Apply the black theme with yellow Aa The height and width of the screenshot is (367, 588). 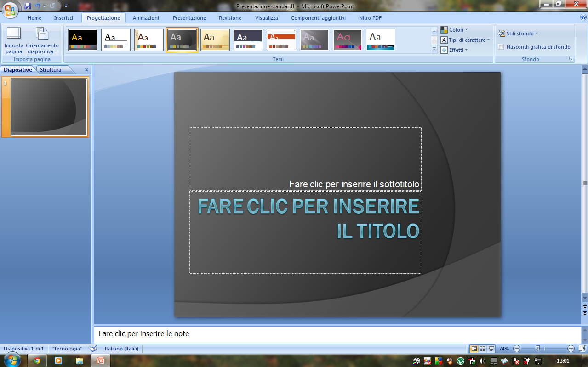[83, 40]
